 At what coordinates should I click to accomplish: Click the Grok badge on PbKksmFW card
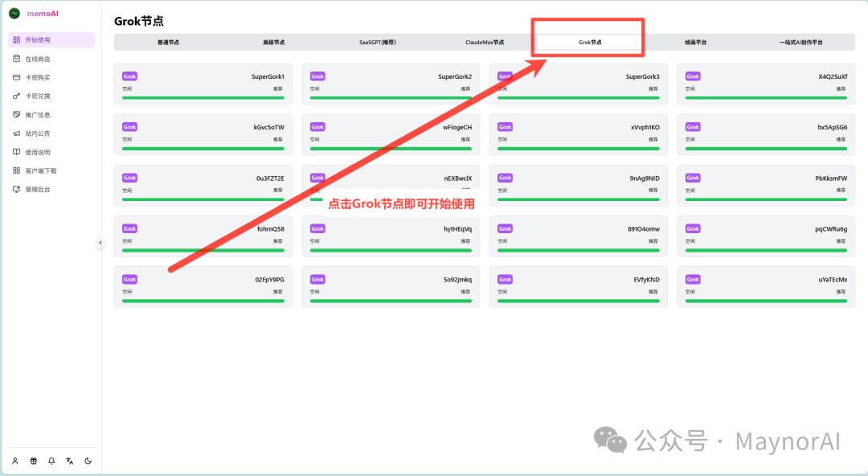(x=693, y=178)
